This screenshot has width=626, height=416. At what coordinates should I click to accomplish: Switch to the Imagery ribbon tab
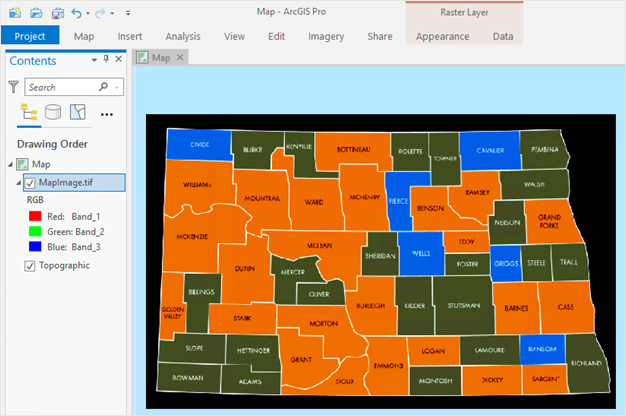(326, 36)
